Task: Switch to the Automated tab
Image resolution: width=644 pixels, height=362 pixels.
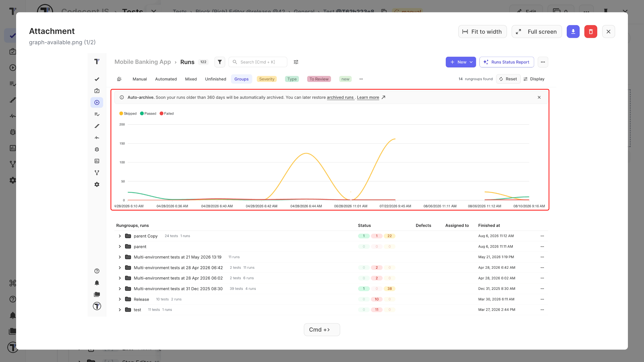Action: pyautogui.click(x=166, y=79)
